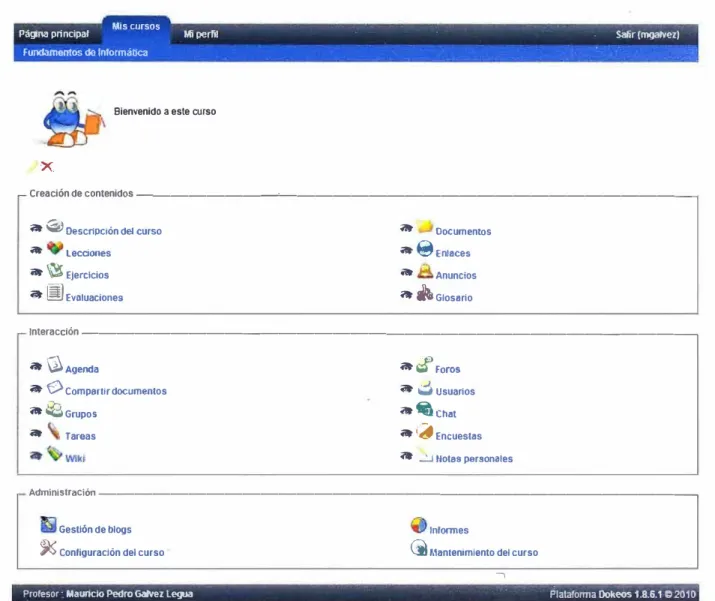Image resolution: width=715 pixels, height=601 pixels.
Task: Click the Encuestas icon
Action: (x=425, y=431)
